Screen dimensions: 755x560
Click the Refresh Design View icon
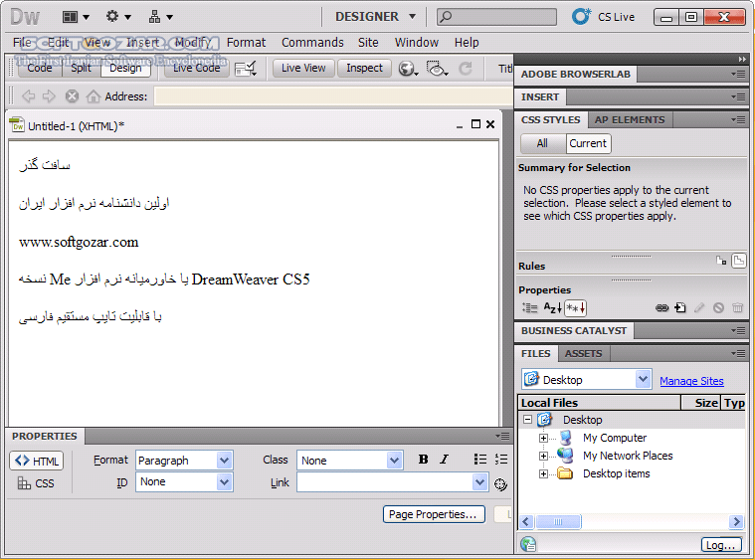click(x=466, y=69)
